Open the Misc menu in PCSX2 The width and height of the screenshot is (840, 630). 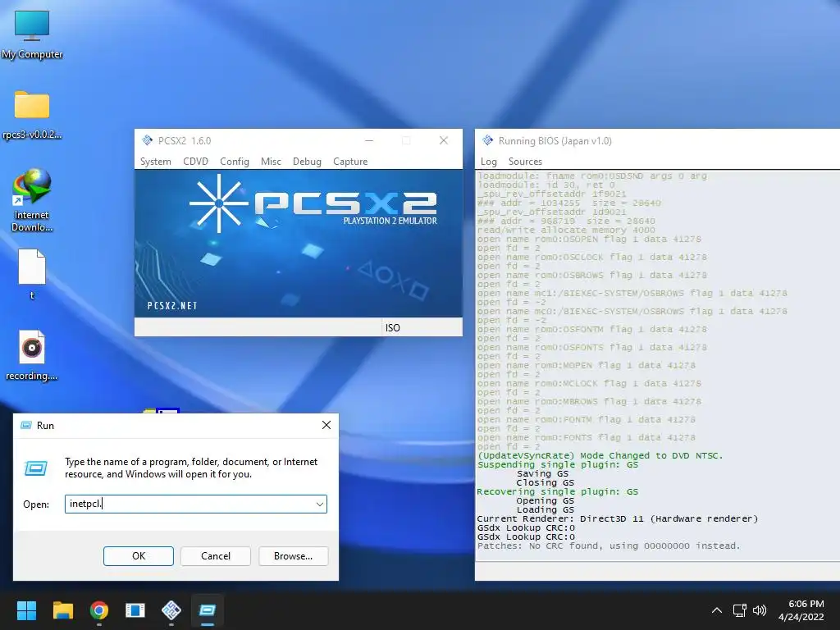(271, 162)
